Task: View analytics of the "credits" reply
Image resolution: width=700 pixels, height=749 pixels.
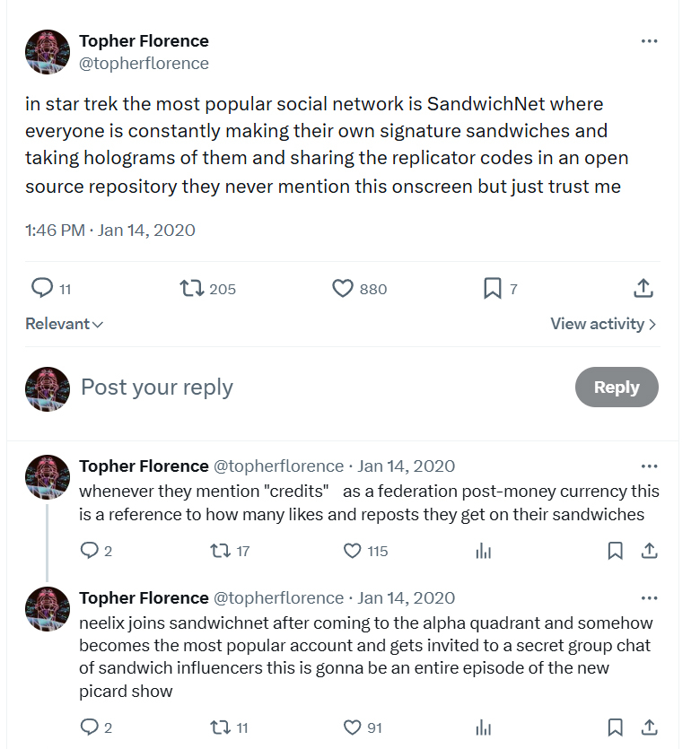Action: (483, 551)
